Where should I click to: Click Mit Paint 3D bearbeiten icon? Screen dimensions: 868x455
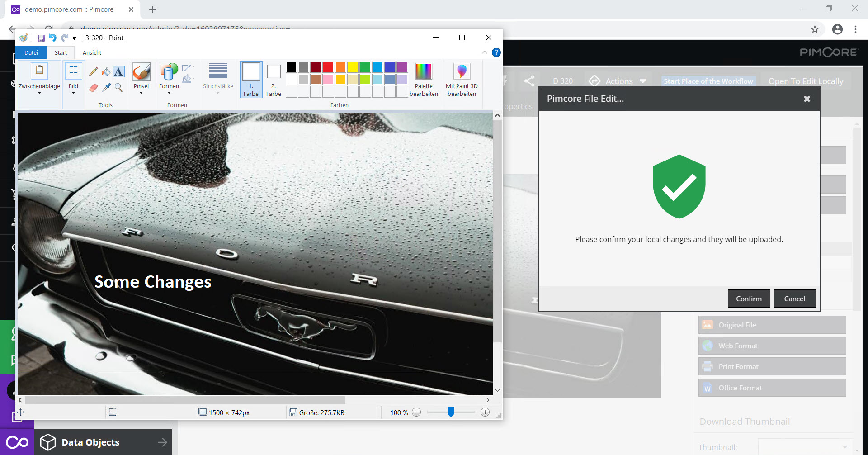(x=462, y=71)
